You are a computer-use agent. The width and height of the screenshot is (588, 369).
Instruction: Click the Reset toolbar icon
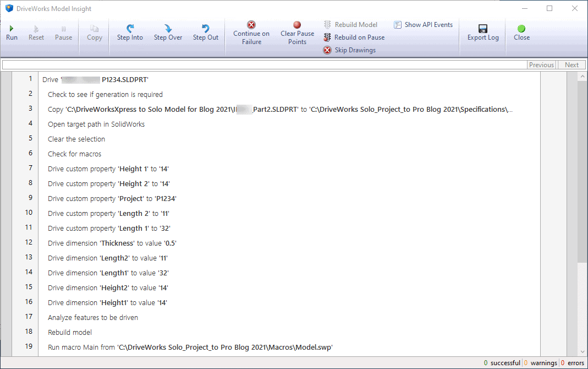tap(36, 29)
